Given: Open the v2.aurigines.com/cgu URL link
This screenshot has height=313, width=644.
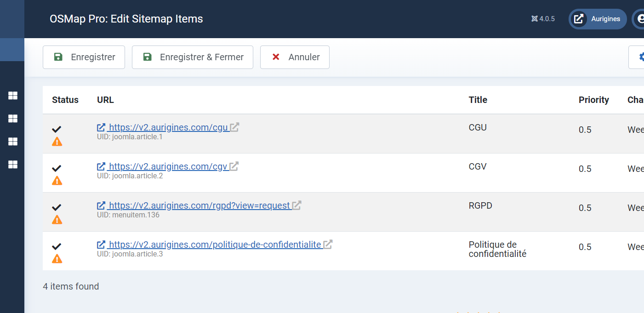Looking at the screenshot, I should (x=168, y=127).
